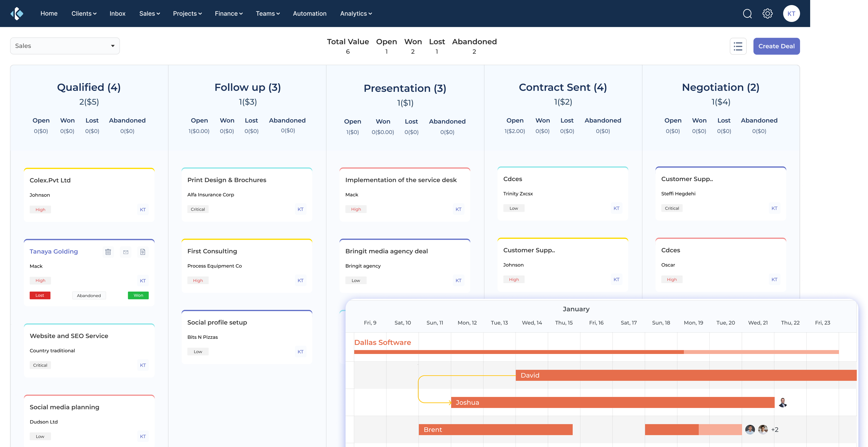Viewport: 868px width, 447px height.
Task: Click KT badge on Social profile setup card
Action: (300, 352)
